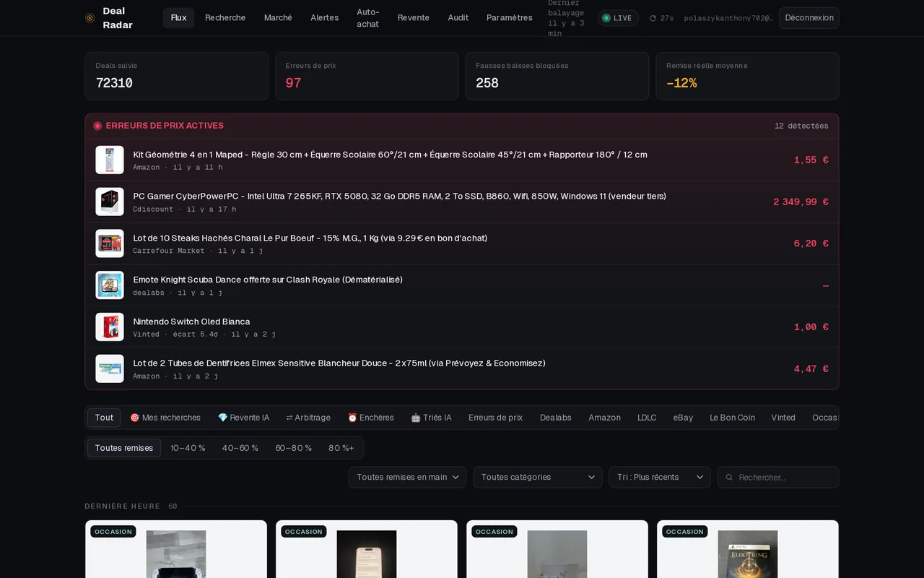Open the Kit Géométrie Maped product thumbnail
924x578 pixels.
110,160
